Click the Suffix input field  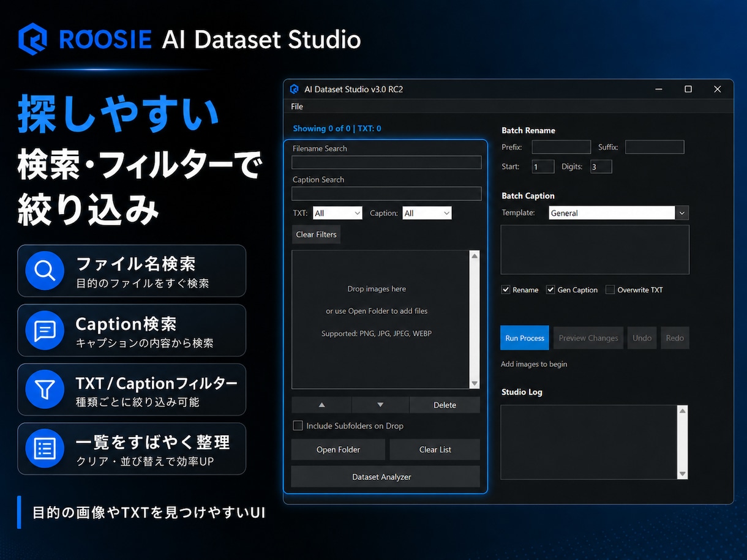click(x=655, y=147)
